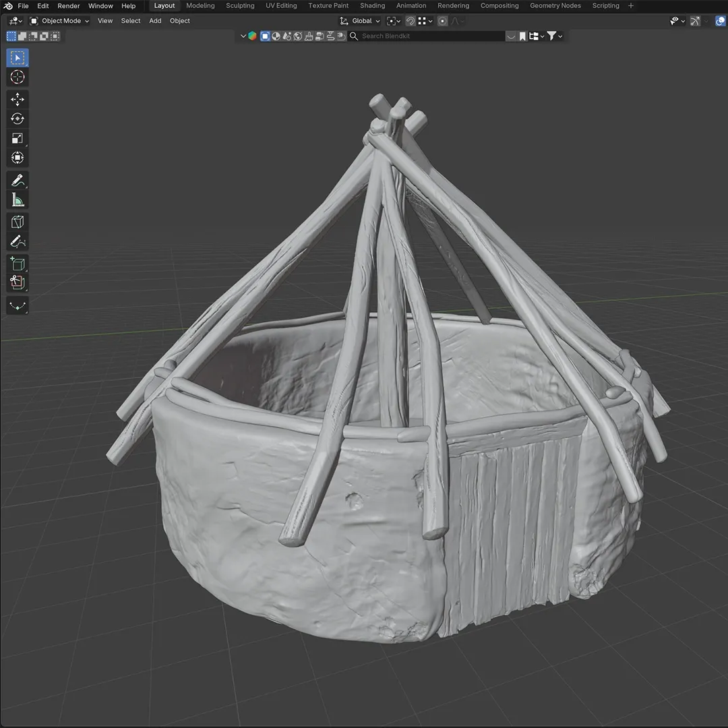Open the viewport Add menu

[155, 21]
